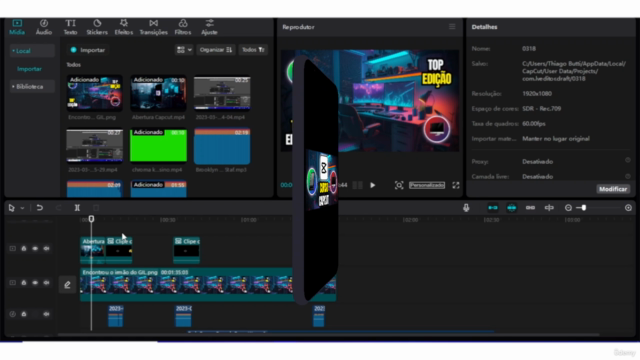
Task: Open the Mídia tab
Action: (17, 27)
